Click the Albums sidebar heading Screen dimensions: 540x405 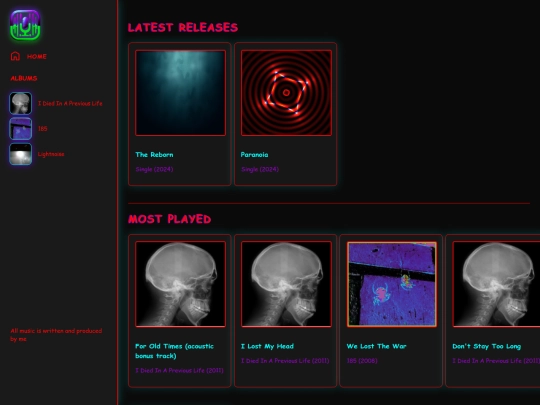click(x=24, y=78)
